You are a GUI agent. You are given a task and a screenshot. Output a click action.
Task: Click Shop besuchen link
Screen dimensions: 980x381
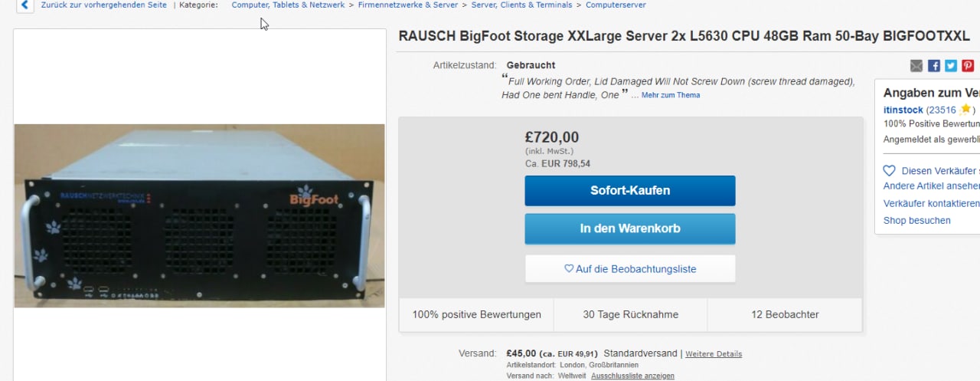tap(917, 220)
